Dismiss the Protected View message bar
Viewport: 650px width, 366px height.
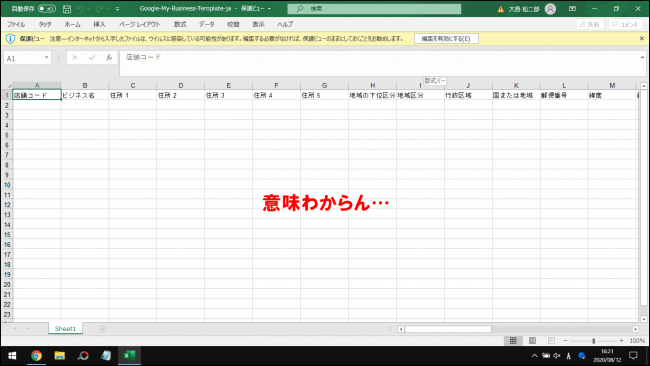(642, 39)
